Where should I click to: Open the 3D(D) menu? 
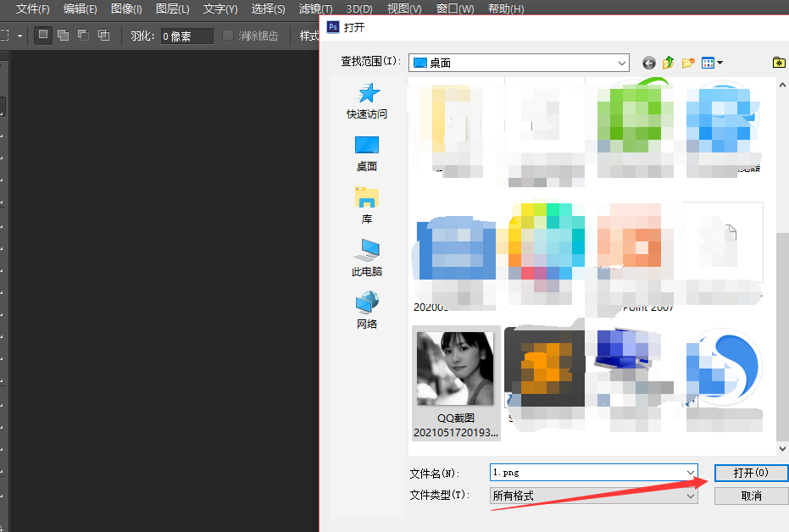359,8
